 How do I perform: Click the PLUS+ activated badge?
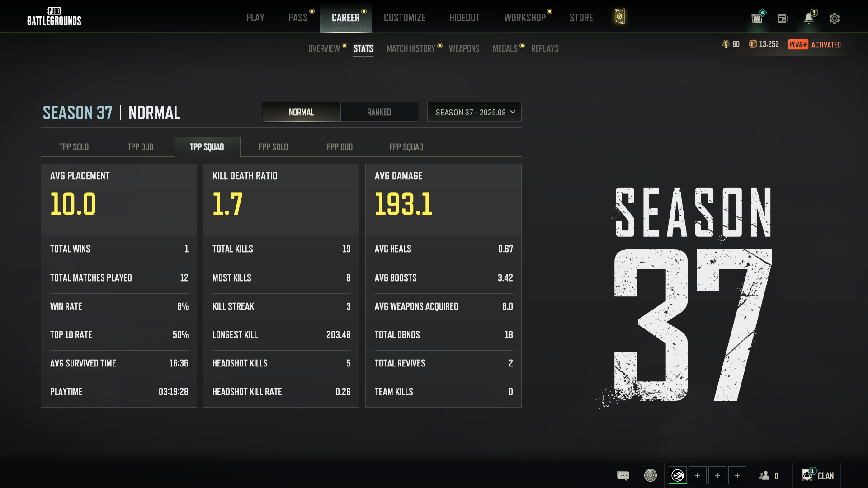[x=814, y=44]
